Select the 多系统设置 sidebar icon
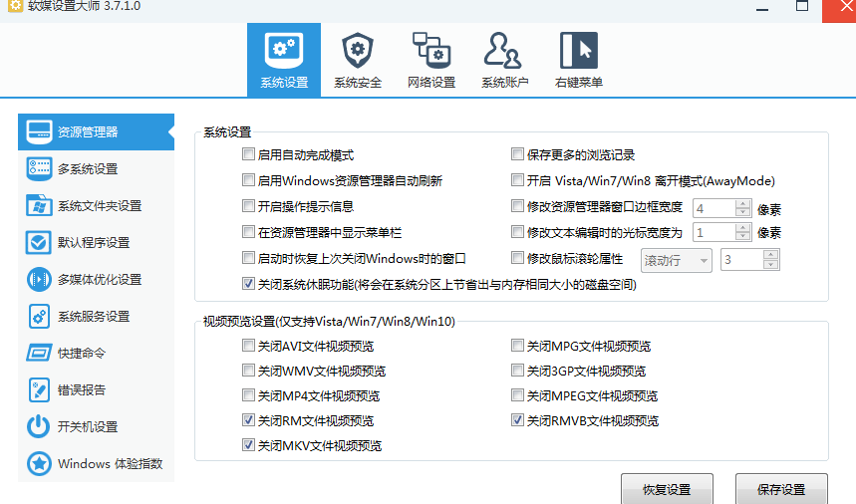This screenshot has width=856, height=504. pyautogui.click(x=39, y=168)
